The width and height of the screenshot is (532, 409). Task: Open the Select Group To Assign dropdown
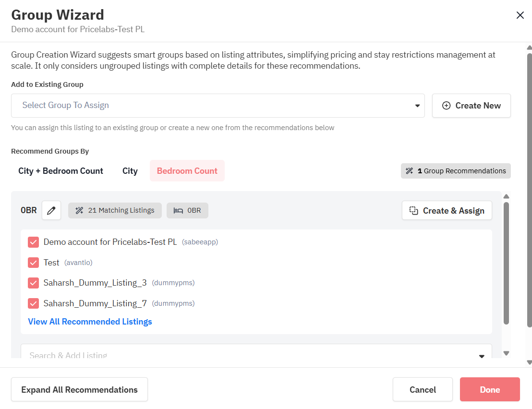[218, 106]
